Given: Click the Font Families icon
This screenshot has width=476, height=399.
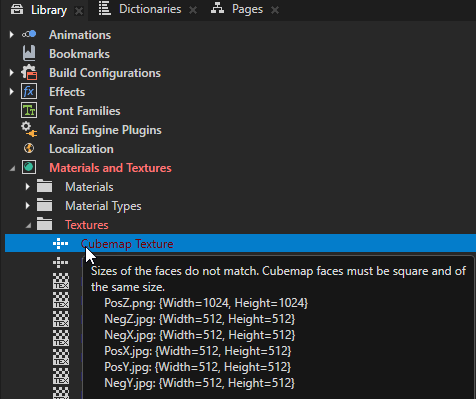Looking at the screenshot, I should click(29, 110).
